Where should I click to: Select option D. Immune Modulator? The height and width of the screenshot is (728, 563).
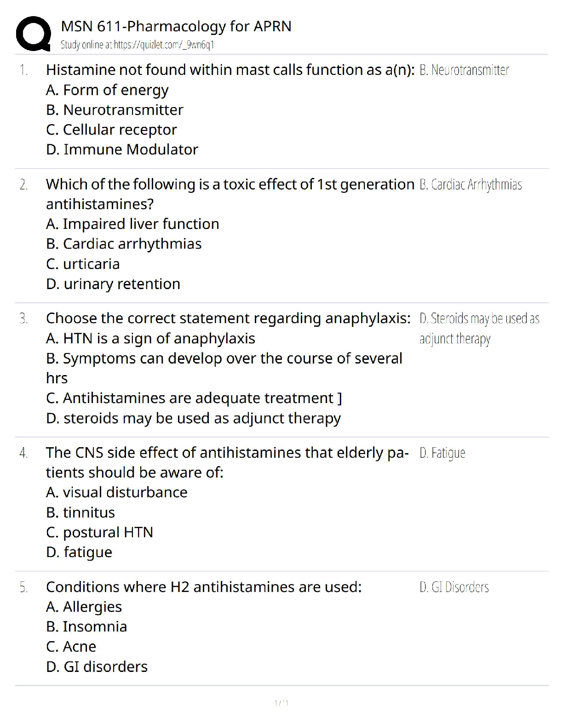coord(122,149)
